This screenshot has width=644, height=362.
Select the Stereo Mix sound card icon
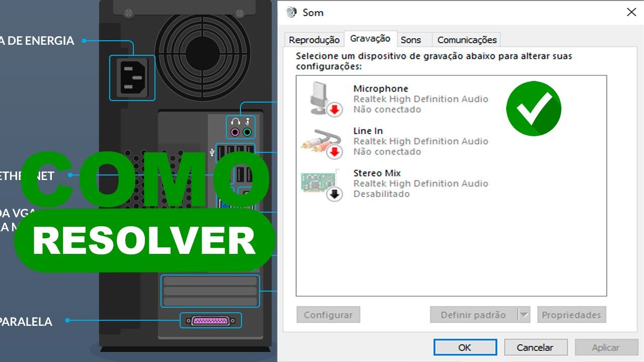(x=322, y=184)
